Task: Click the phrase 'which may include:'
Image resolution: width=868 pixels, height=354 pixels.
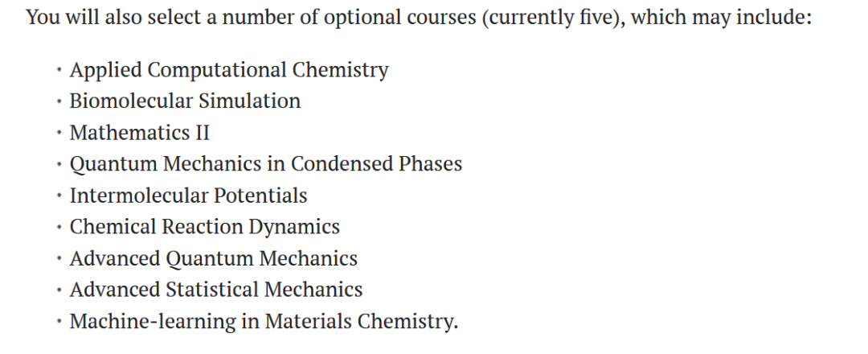Action: tap(721, 19)
